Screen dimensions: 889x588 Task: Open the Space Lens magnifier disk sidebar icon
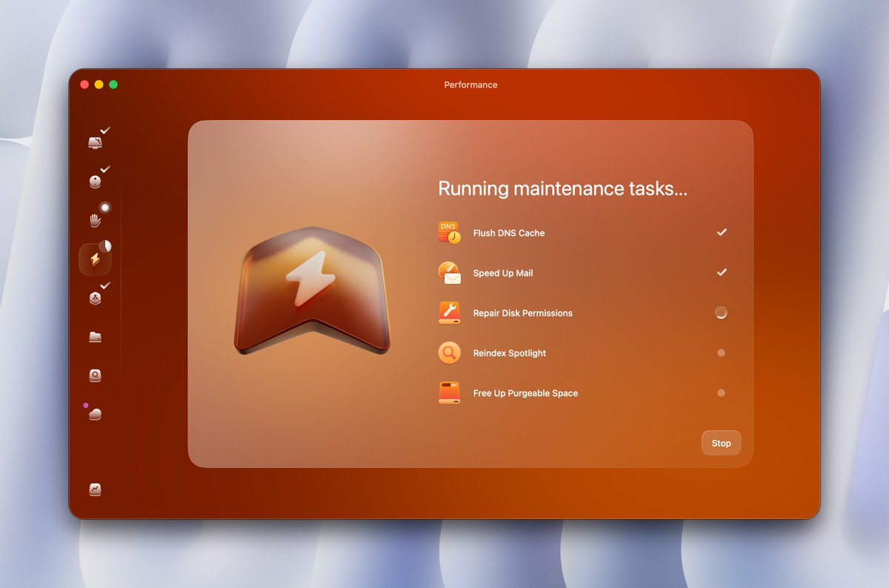click(95, 375)
